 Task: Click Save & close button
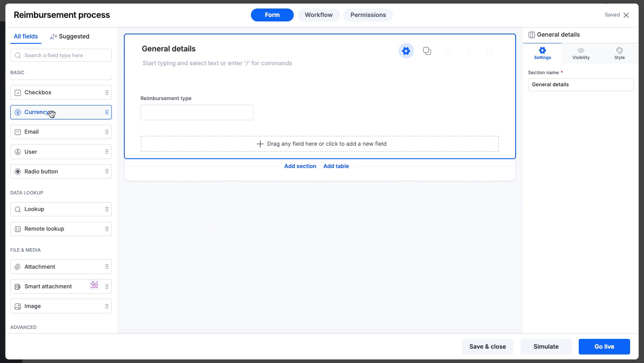tap(487, 346)
